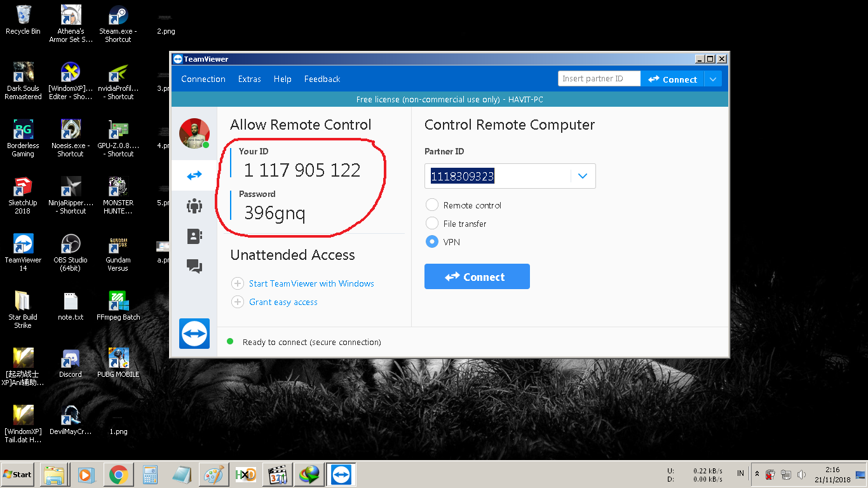868x488 pixels.
Task: Open Calculator from the taskbar
Action: (150, 475)
